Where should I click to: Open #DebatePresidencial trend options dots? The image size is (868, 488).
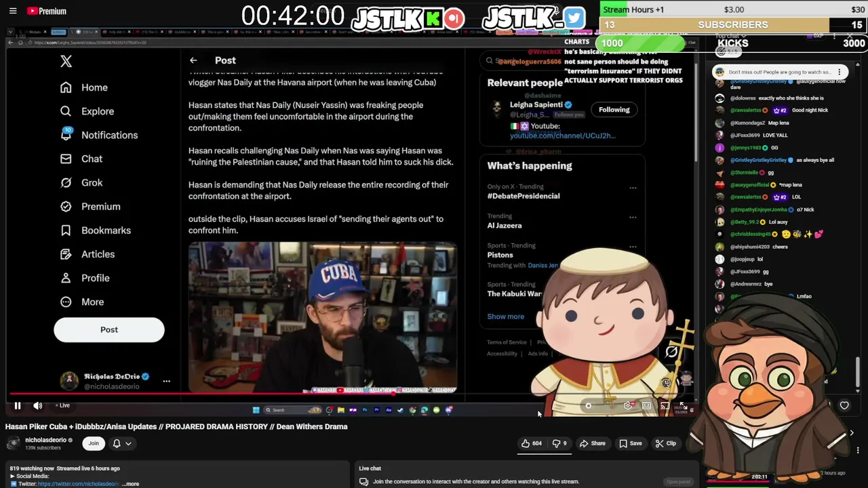(x=633, y=188)
